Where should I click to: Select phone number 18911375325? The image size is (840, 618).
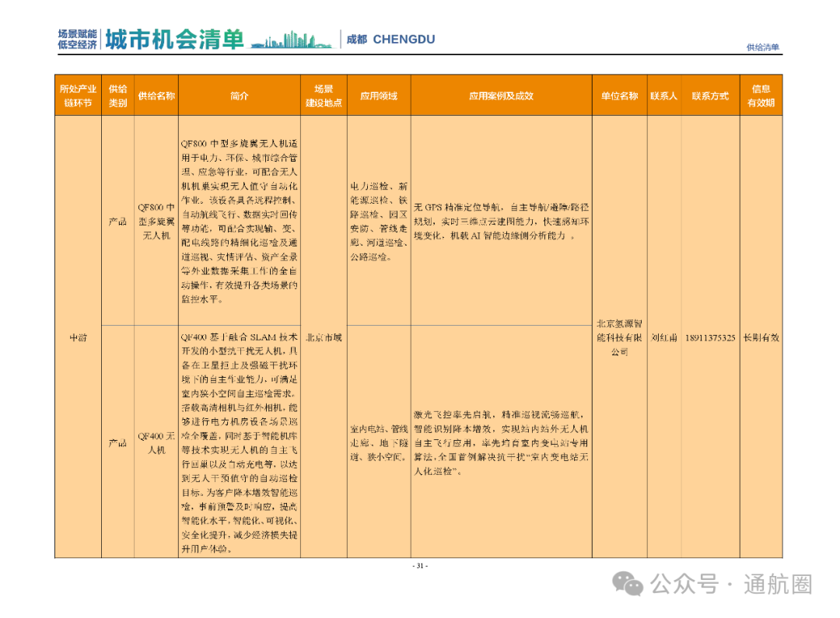click(710, 337)
